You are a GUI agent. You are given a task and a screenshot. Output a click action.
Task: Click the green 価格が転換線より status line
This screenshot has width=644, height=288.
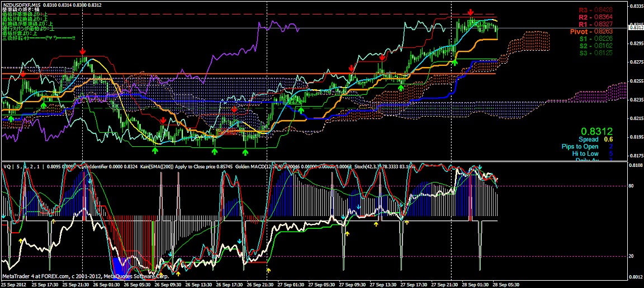[x=25, y=18]
